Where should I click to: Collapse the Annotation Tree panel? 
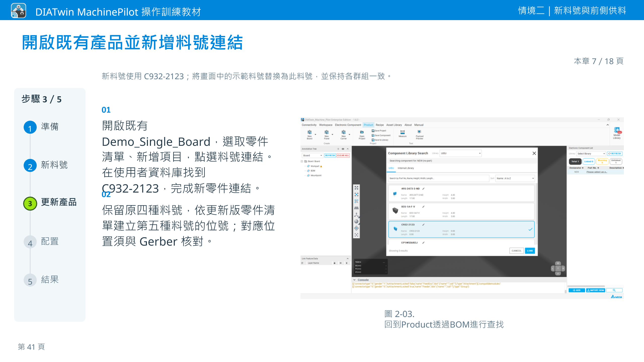pyautogui.click(x=348, y=149)
